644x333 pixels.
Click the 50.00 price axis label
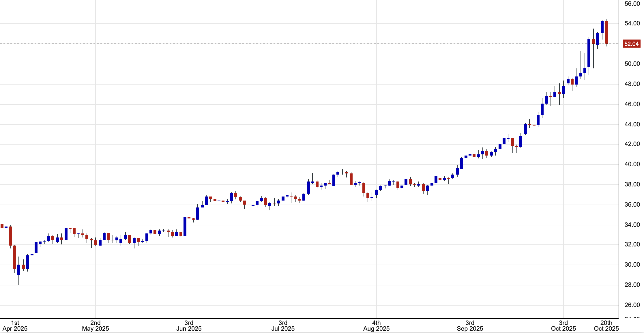click(632, 64)
